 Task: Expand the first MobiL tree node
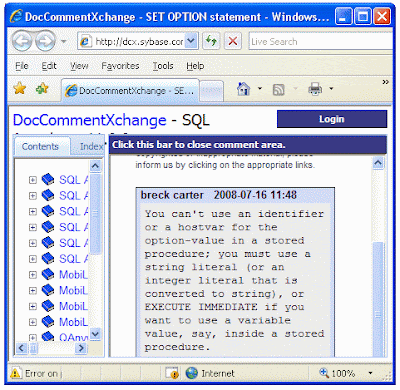(x=33, y=275)
